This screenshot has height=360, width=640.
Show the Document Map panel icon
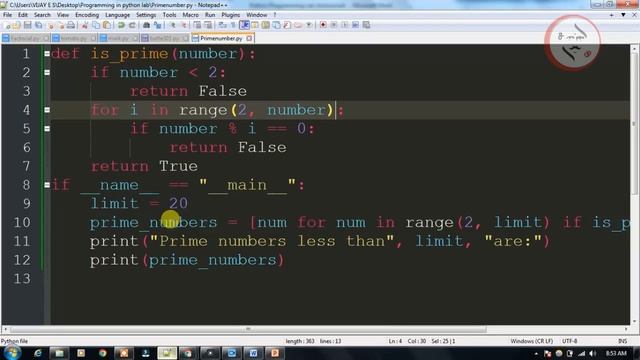pos(265,25)
